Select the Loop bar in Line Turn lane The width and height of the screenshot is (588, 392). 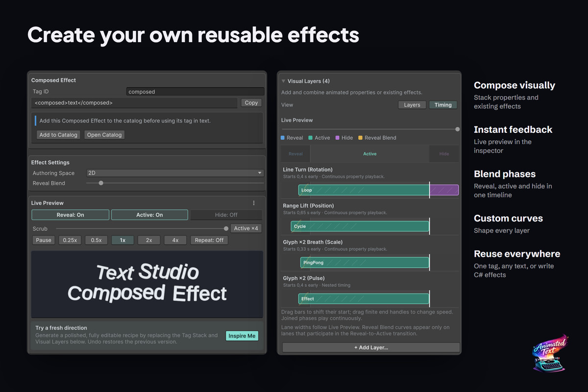click(x=364, y=190)
